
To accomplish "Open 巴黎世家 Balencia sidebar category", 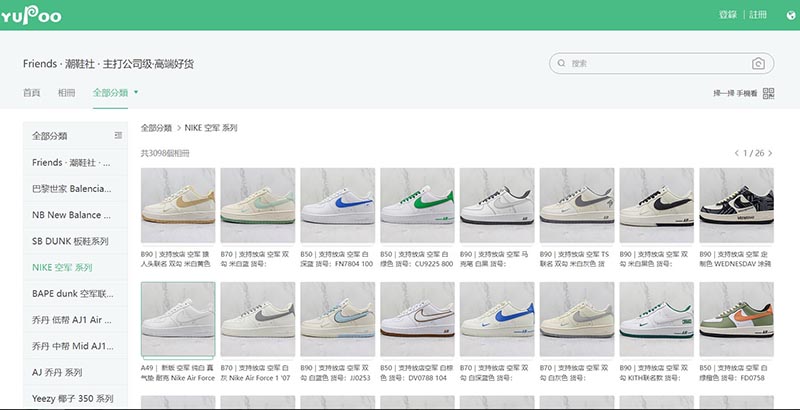I will click(75, 189).
